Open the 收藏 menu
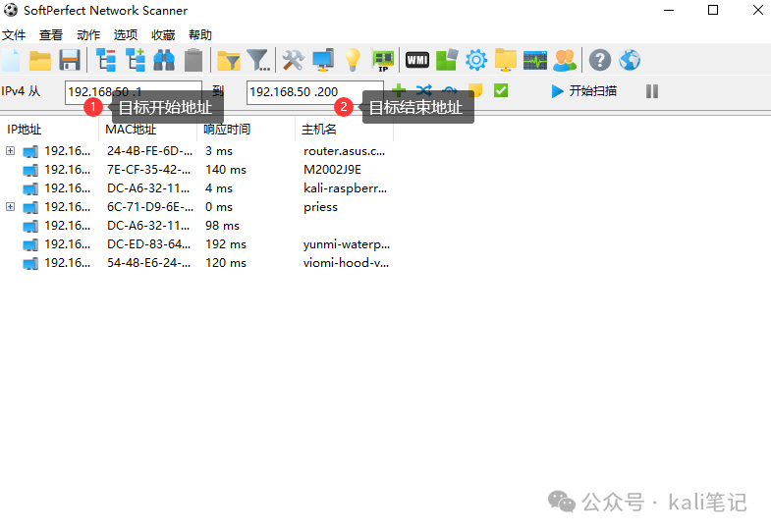Image resolution: width=771 pixels, height=532 pixels. pyautogui.click(x=163, y=35)
